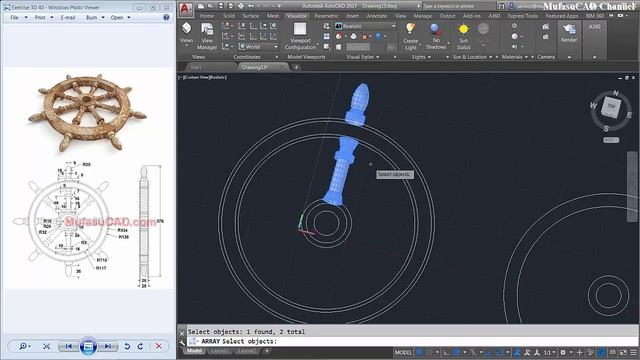Toggle Clean Screen icon in status bar
Viewport: 640px width, 360px height.
[623, 352]
